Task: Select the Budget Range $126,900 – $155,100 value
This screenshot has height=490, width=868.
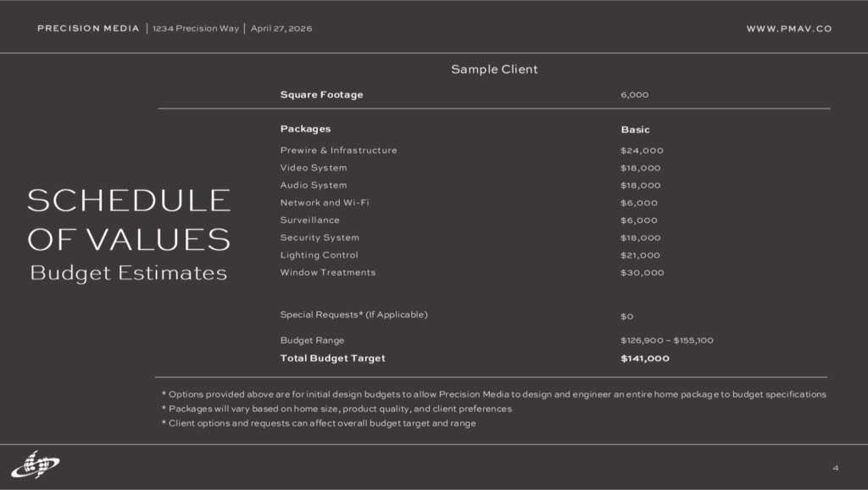Action: 666,341
